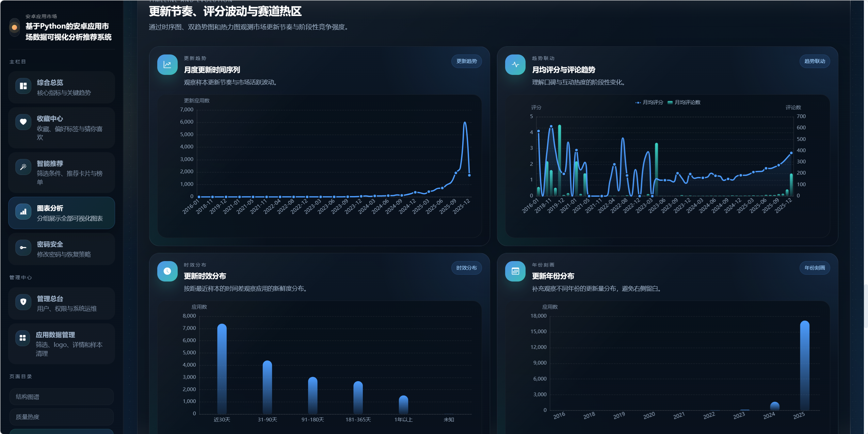
Task: Click the heart icon for 收藏中心
Action: (23, 122)
